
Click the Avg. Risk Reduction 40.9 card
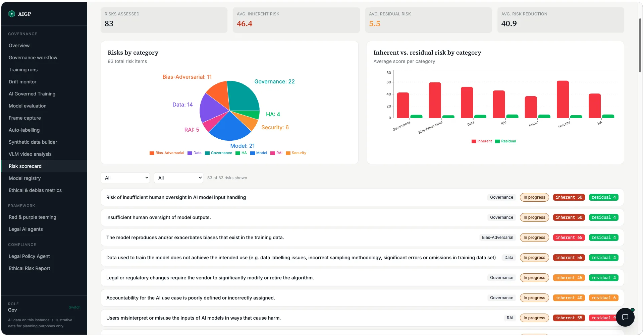560,20
